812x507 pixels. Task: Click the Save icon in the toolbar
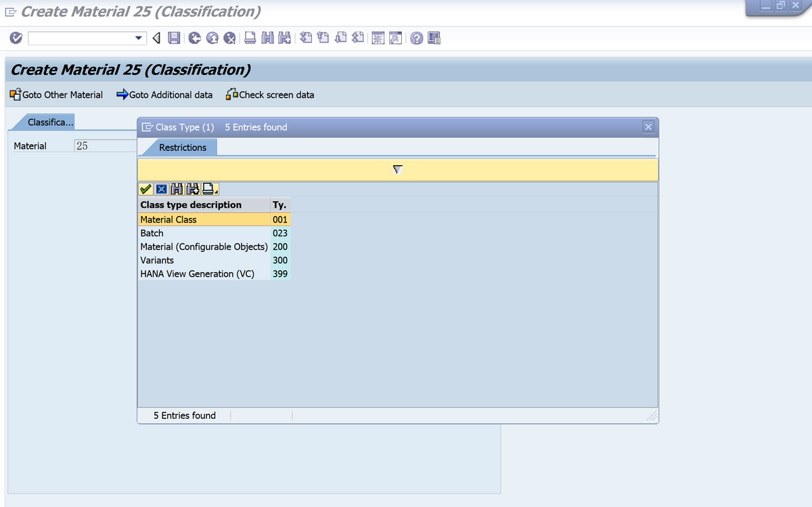pos(173,38)
